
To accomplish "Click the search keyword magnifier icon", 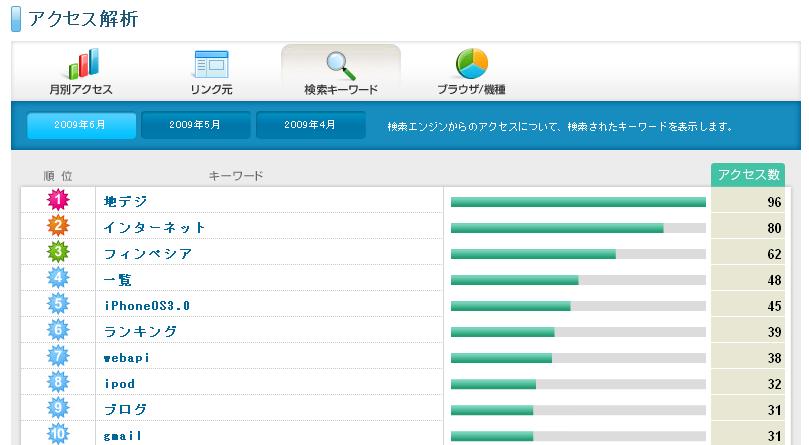I will (341, 63).
